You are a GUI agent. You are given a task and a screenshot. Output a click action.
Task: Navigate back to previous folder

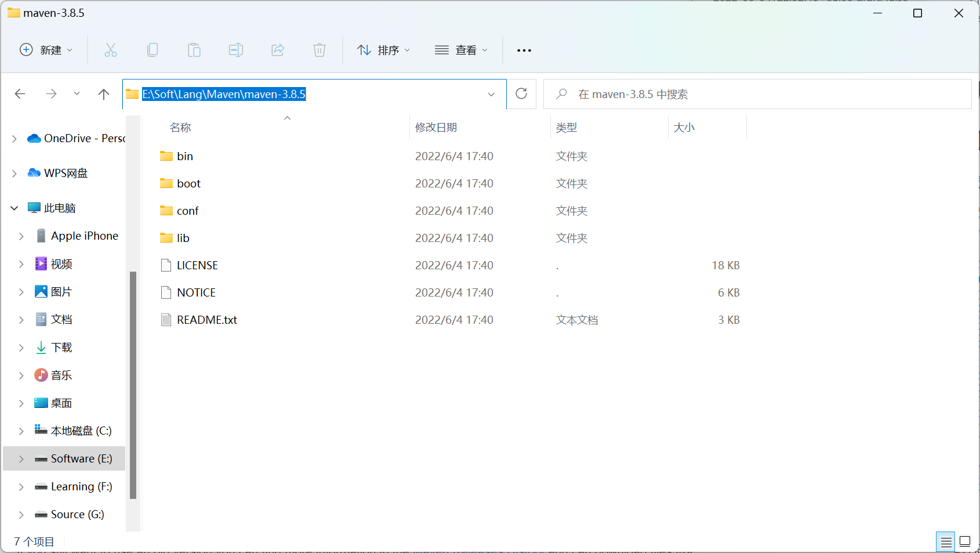pyautogui.click(x=20, y=94)
